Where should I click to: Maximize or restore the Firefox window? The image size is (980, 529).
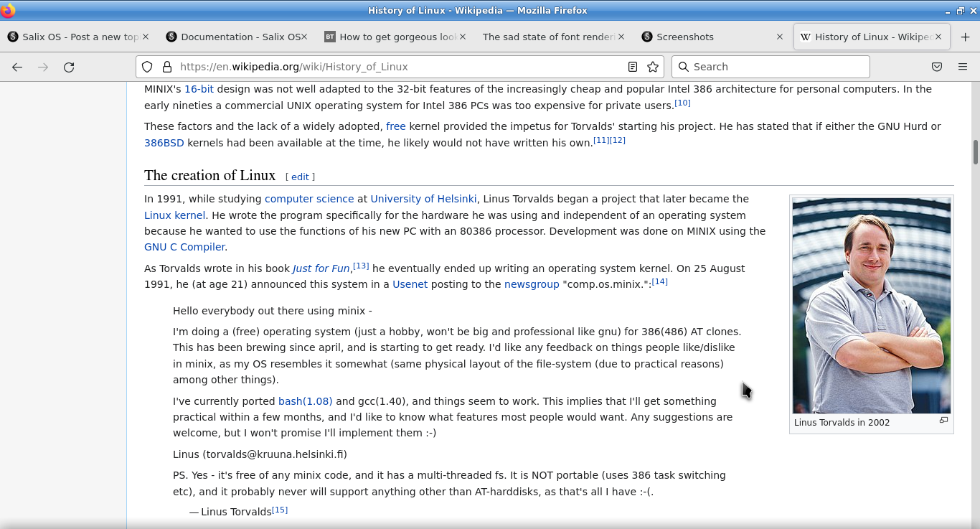point(961,11)
